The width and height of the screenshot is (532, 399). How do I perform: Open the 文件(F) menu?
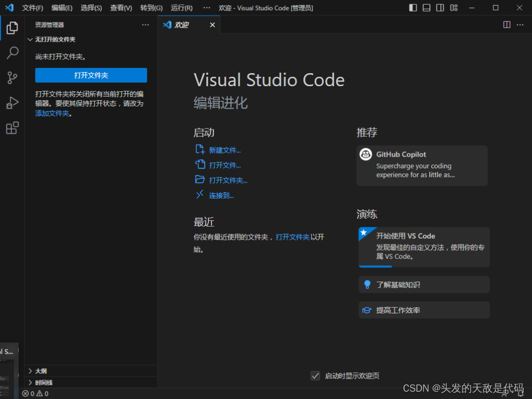pyautogui.click(x=32, y=8)
